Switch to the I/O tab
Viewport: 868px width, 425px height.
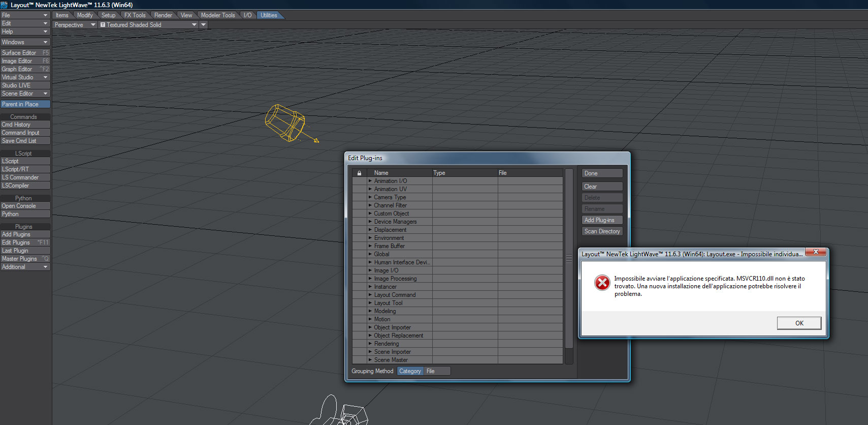tap(247, 15)
